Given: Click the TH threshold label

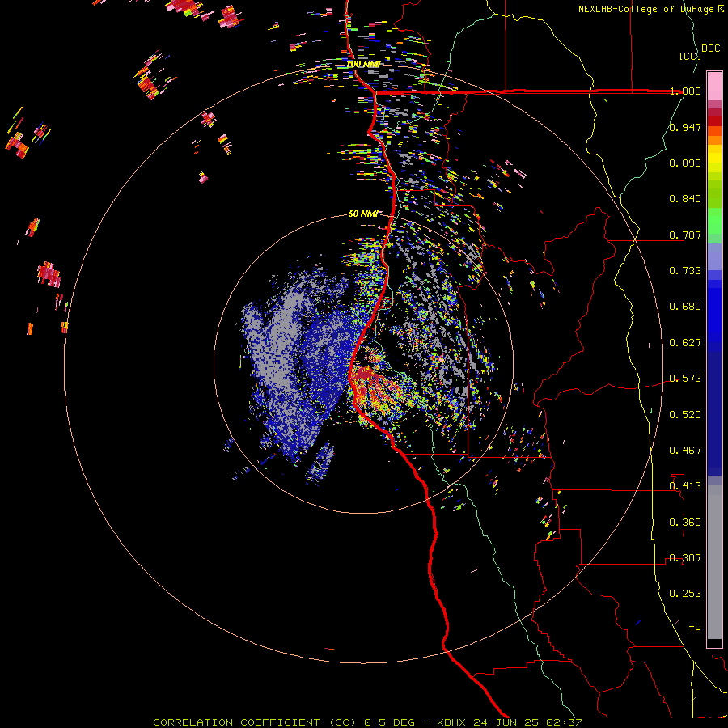Looking at the screenshot, I should 695,630.
